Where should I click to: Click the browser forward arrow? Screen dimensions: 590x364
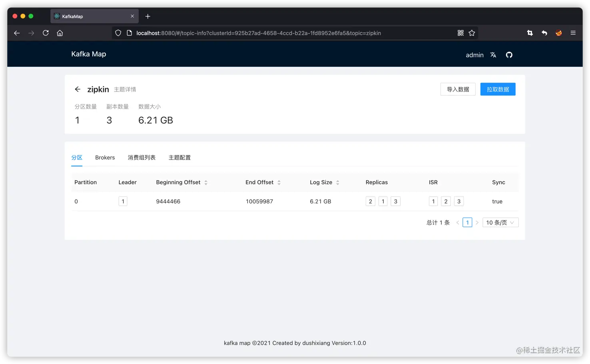(x=31, y=33)
